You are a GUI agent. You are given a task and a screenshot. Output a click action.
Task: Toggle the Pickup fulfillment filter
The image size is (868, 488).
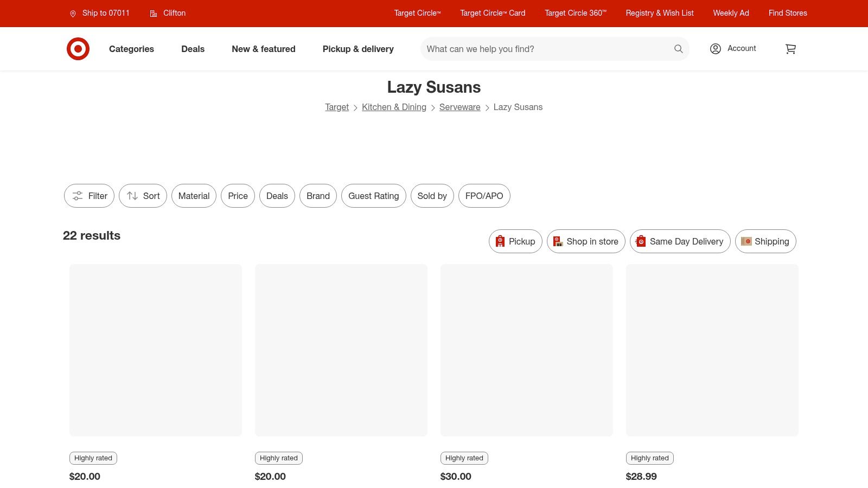(x=515, y=241)
